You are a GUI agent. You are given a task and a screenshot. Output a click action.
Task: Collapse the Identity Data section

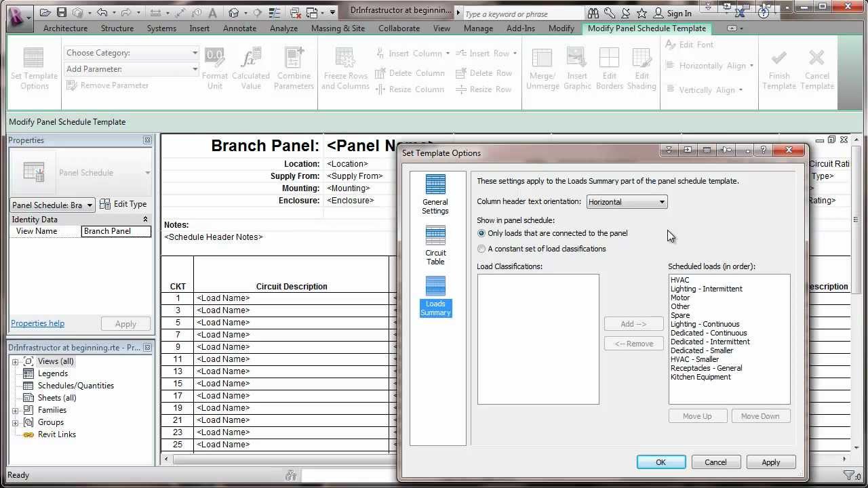[x=145, y=220]
